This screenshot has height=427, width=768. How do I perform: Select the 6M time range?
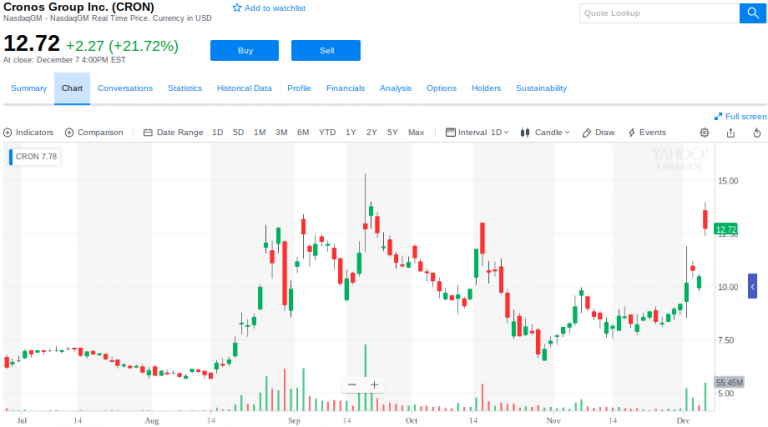[x=303, y=132]
